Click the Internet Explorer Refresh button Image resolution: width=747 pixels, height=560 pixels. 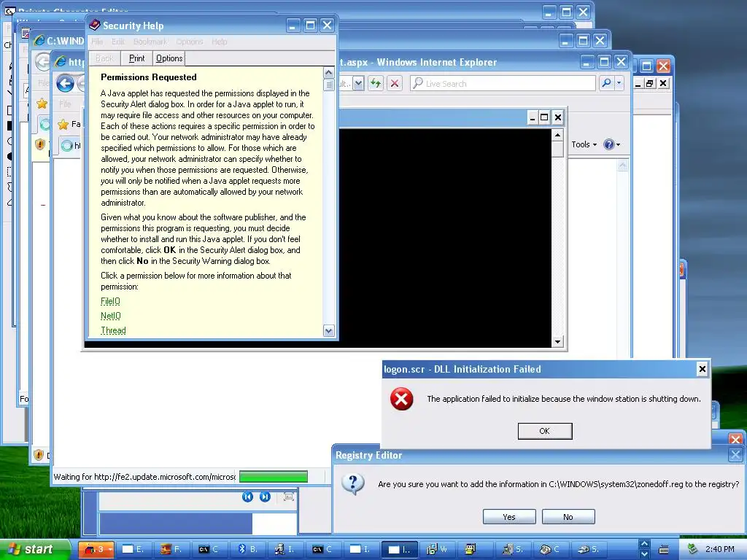click(376, 83)
